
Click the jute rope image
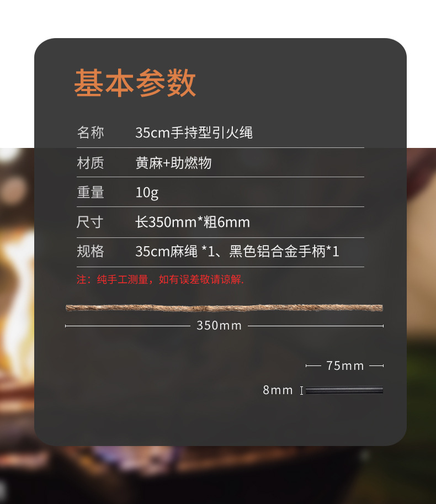click(224, 308)
